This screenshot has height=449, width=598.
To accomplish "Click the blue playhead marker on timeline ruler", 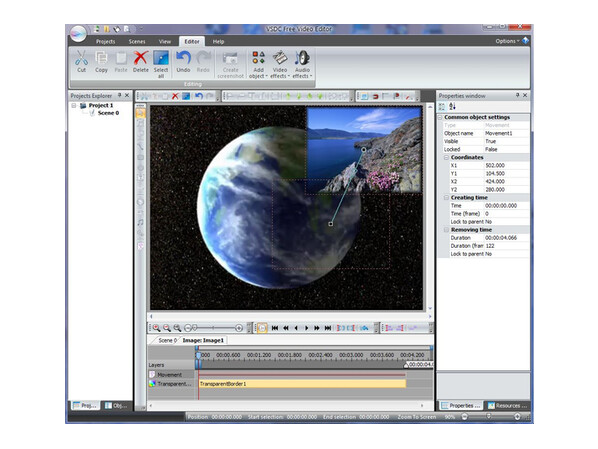I will pos(198,355).
